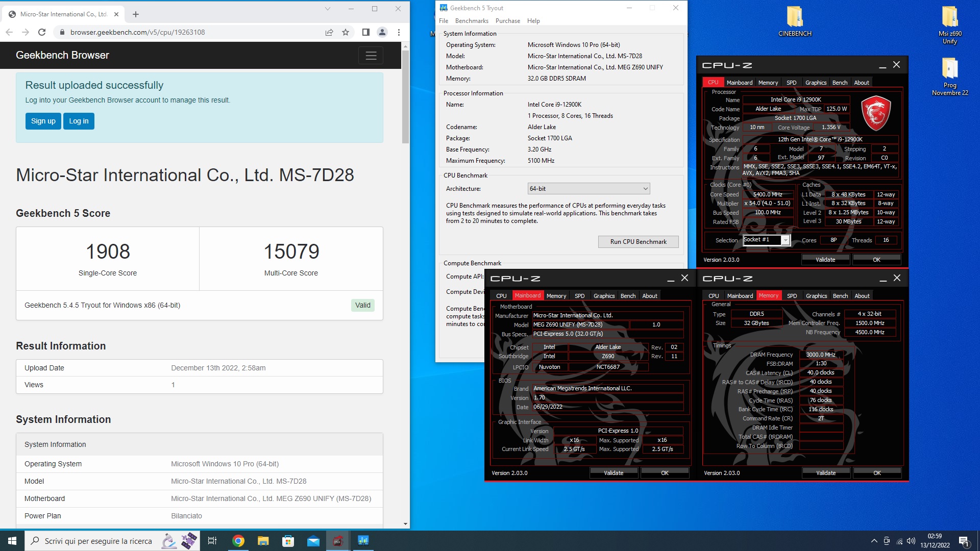Open CPU-Z icon on the taskbar

pos(338,541)
